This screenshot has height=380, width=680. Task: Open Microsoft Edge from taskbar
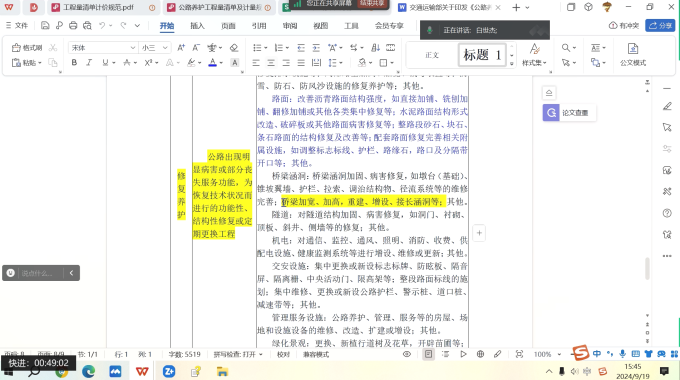pyautogui.click(x=88, y=371)
